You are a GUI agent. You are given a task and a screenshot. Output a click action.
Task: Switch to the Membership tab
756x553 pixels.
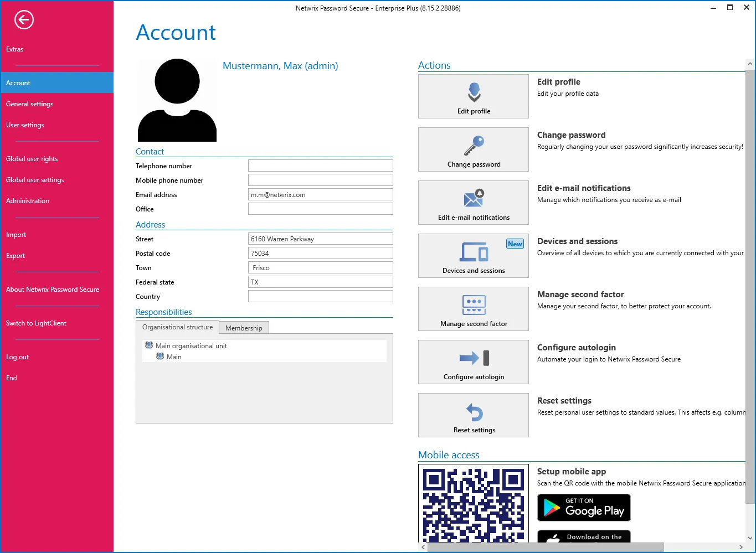244,328
